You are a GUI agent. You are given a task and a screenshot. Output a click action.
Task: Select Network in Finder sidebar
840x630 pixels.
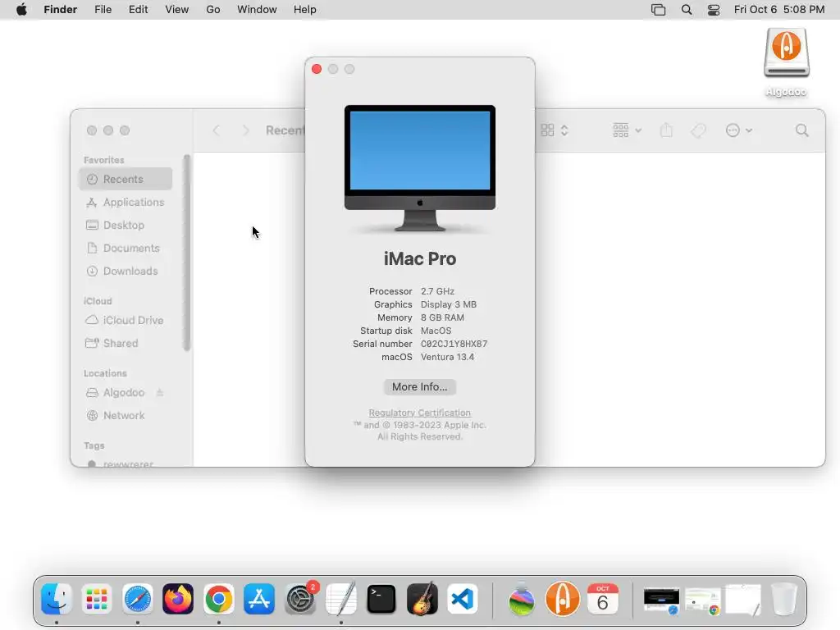126,416
